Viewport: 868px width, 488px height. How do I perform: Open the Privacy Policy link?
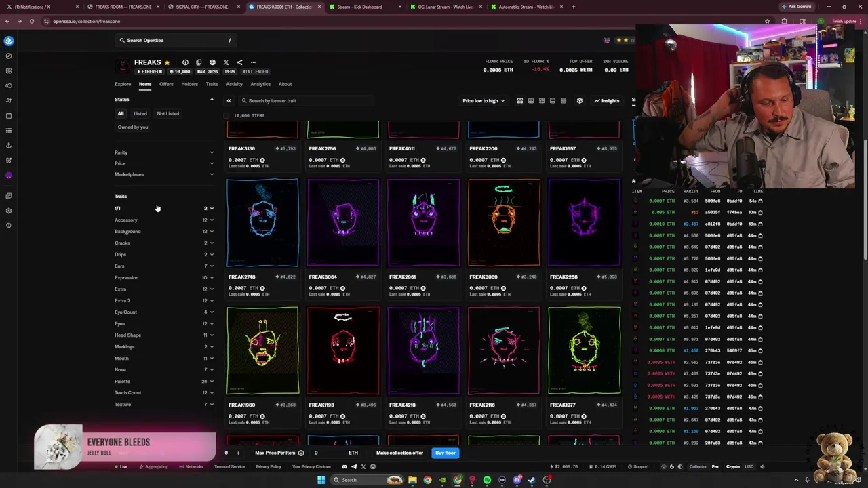tap(269, 466)
